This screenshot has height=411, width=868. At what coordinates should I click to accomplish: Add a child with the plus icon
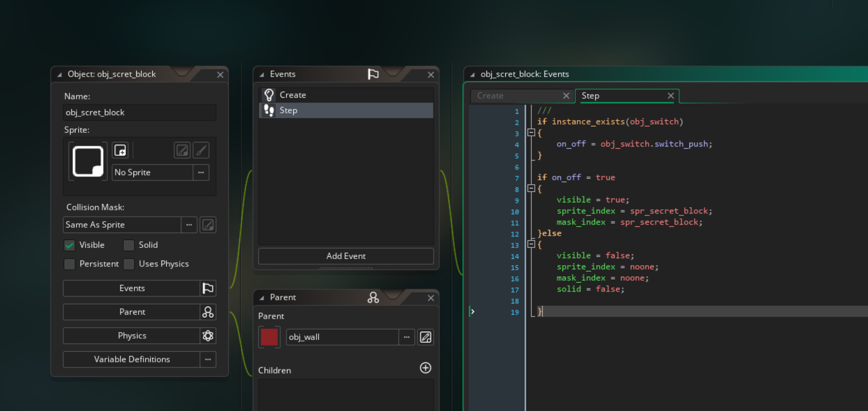426,368
